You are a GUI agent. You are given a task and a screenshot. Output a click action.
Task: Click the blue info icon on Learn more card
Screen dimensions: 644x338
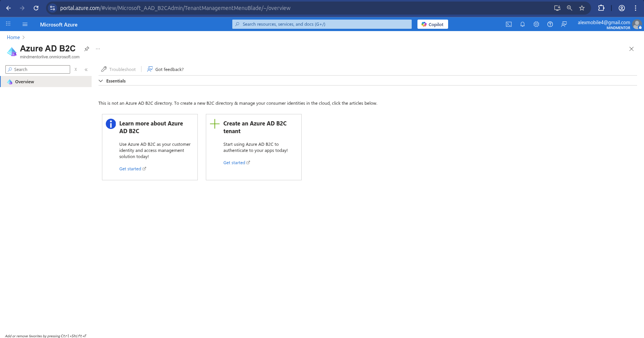pyautogui.click(x=111, y=124)
